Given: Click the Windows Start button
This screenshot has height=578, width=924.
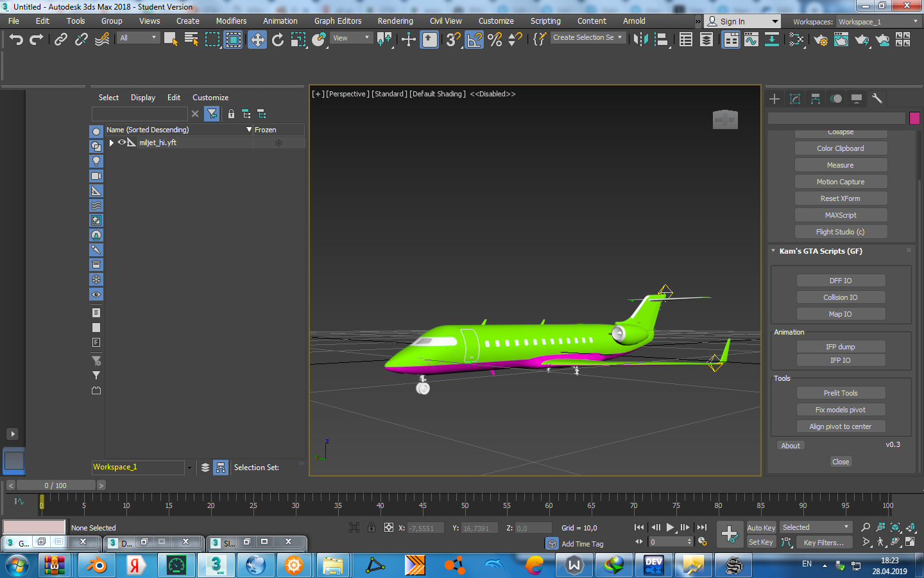Looking at the screenshot, I should [x=17, y=566].
